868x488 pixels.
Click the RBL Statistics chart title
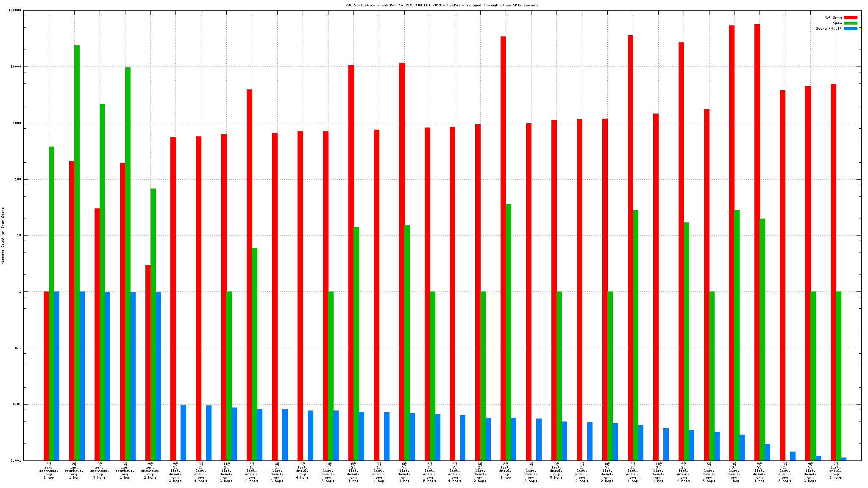(x=442, y=5)
